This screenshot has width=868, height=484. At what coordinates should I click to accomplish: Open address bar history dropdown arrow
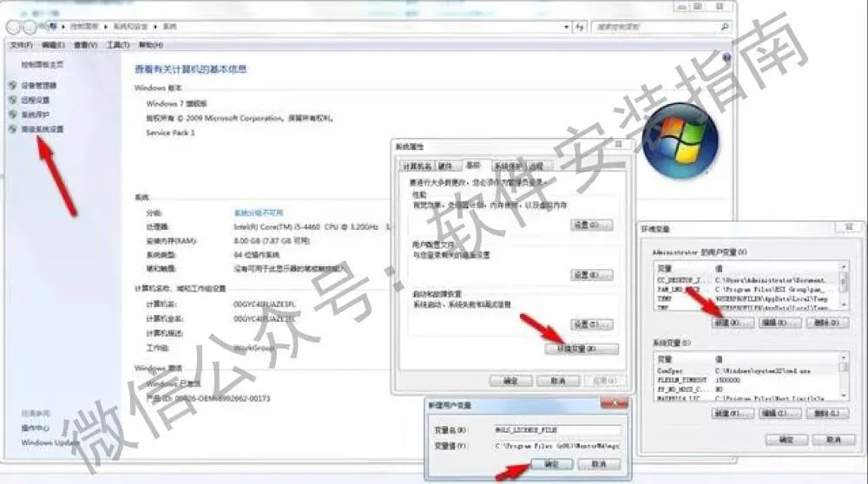point(566,27)
